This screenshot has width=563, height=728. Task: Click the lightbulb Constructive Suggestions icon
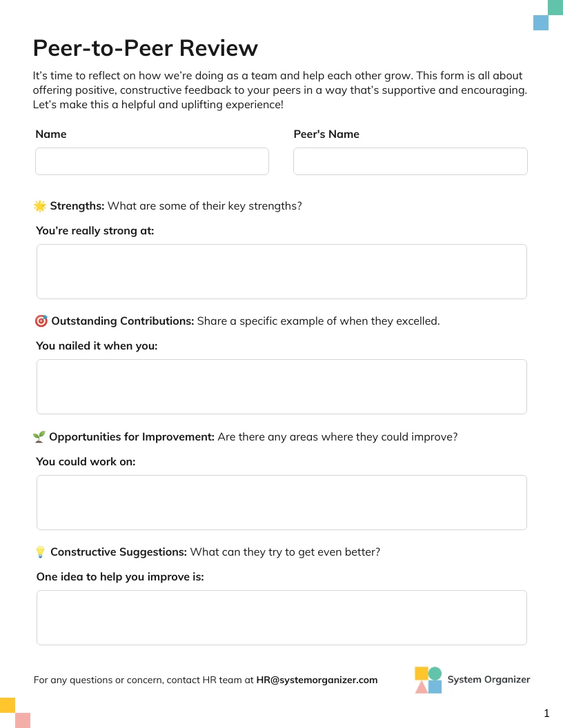pos(40,552)
